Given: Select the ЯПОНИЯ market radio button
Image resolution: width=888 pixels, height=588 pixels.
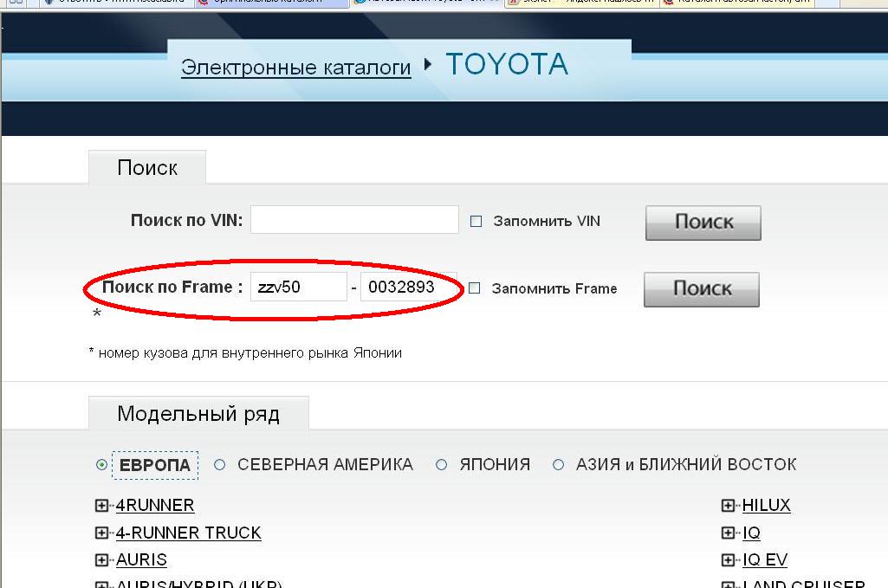Looking at the screenshot, I should [442, 465].
